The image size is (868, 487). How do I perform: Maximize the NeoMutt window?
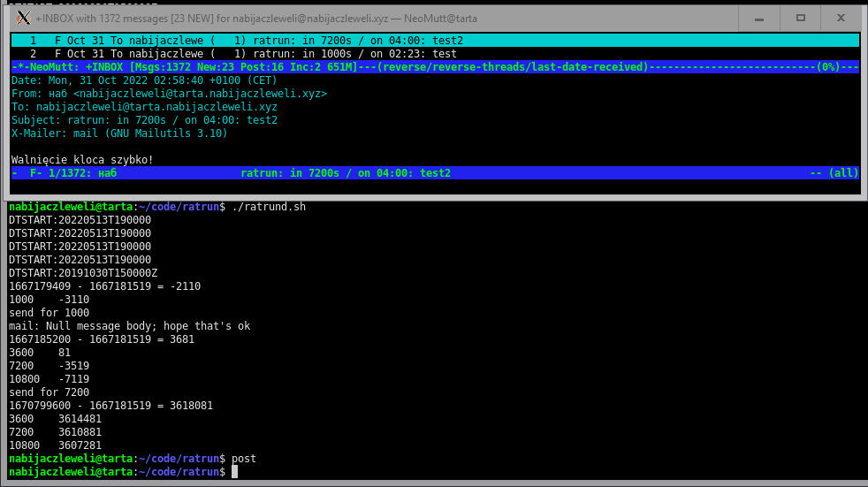click(801, 18)
